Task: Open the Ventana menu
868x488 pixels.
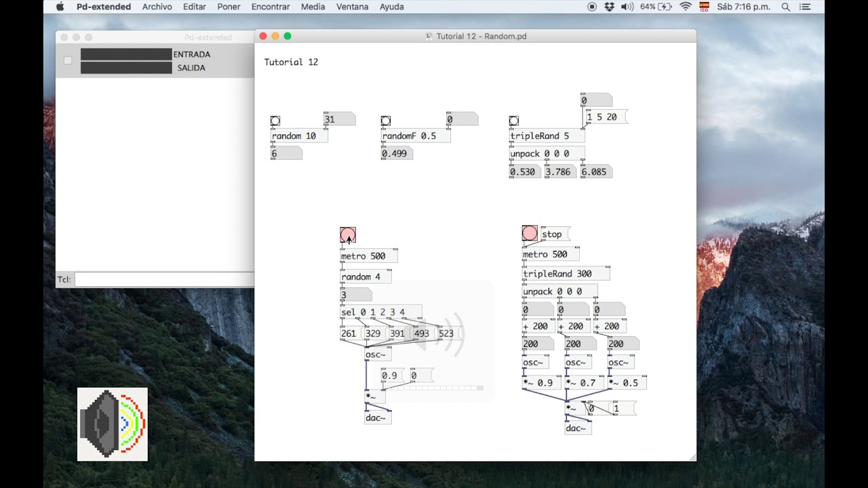Action: click(353, 7)
